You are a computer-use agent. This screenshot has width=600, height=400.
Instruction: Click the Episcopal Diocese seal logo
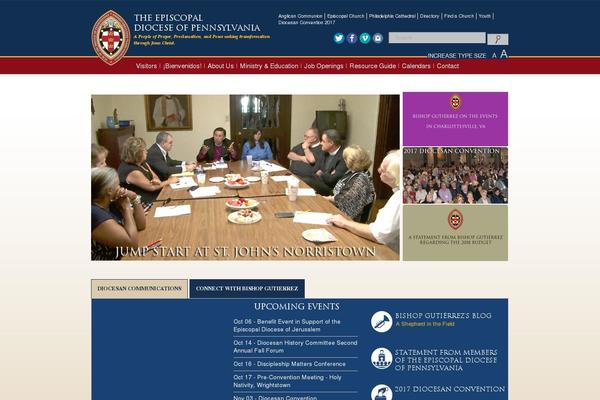[x=111, y=38]
